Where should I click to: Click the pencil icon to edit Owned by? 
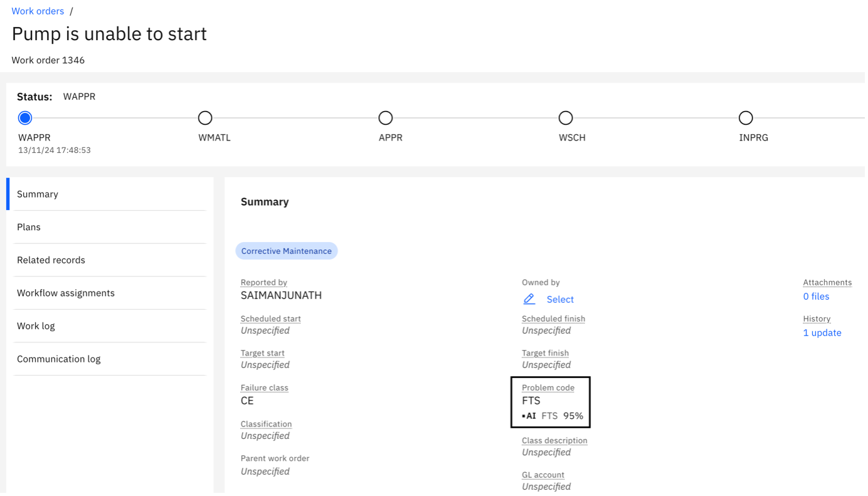[x=529, y=299]
